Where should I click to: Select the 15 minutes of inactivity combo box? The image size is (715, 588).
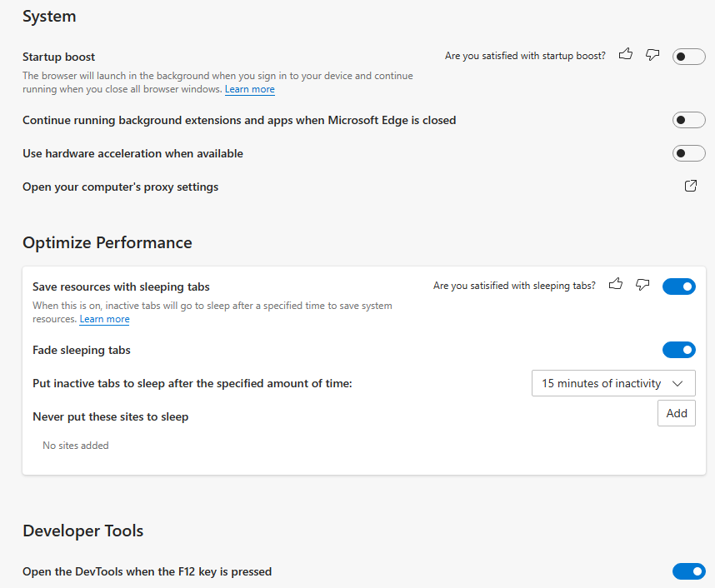tap(613, 383)
